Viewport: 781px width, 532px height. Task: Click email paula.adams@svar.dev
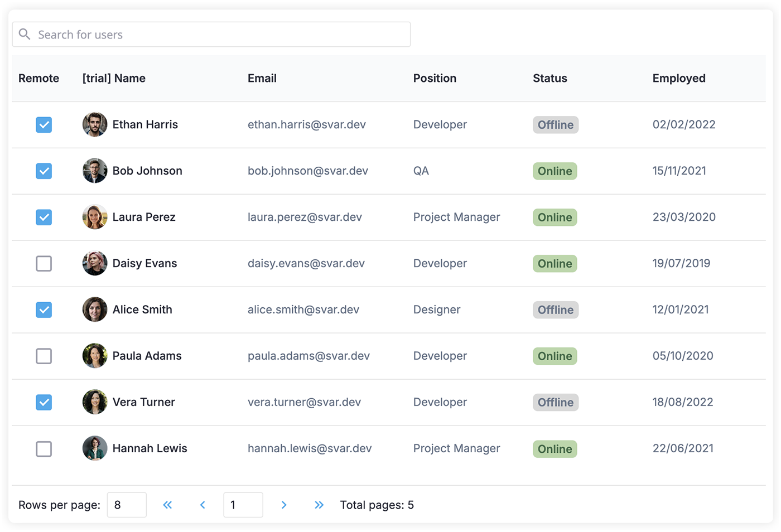(x=308, y=356)
